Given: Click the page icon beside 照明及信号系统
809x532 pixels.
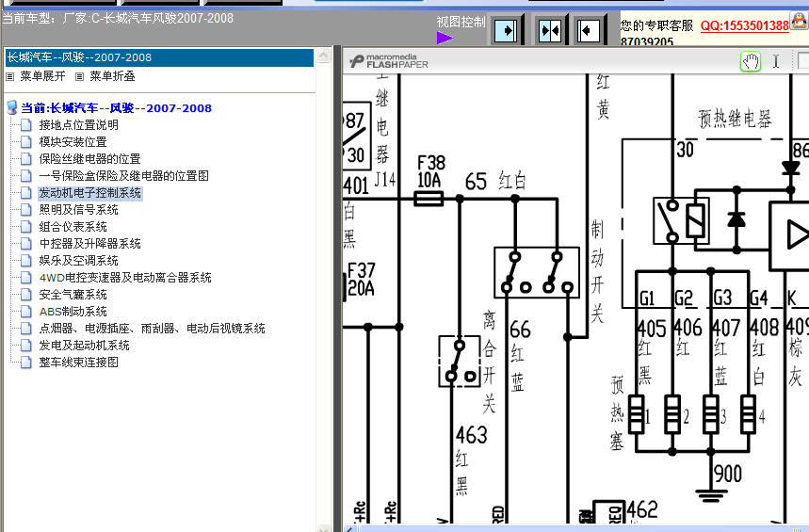Looking at the screenshot, I should tap(26, 209).
